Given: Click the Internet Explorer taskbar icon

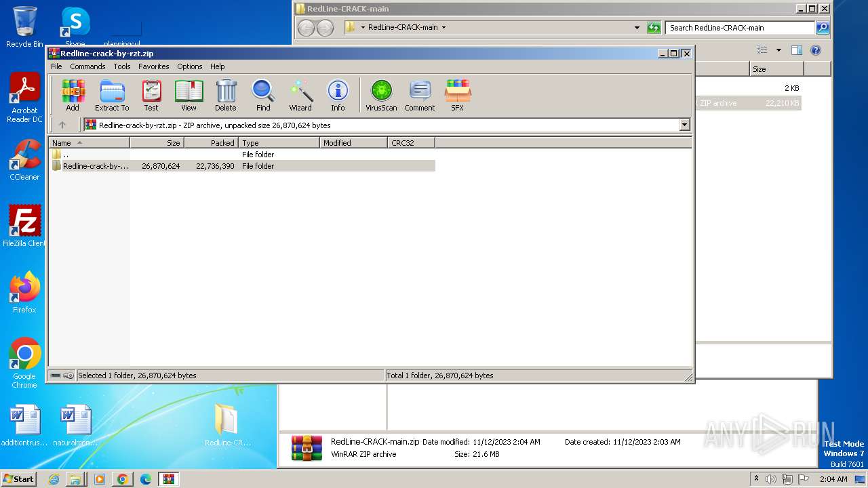Looking at the screenshot, I should click(54, 479).
